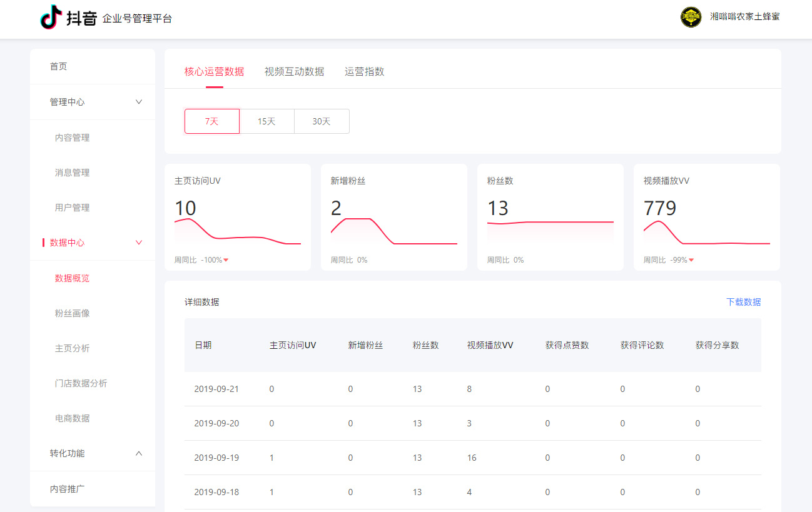This screenshot has height=512, width=812.
Task: Click the 详细数据 section title
Action: [201, 302]
